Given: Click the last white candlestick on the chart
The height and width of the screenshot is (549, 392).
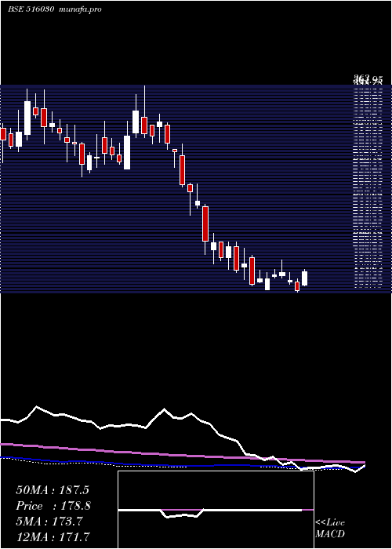Looking at the screenshot, I should pyautogui.click(x=304, y=278).
